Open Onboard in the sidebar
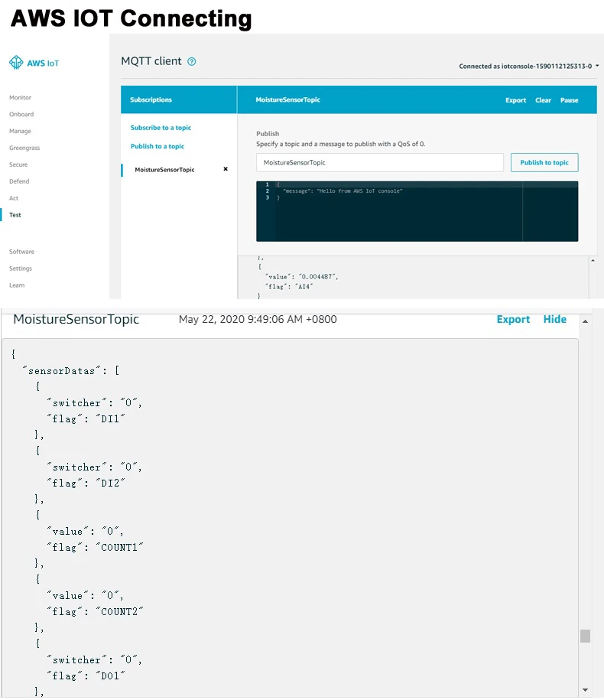Viewport: 604px width, 700px height. [21, 114]
